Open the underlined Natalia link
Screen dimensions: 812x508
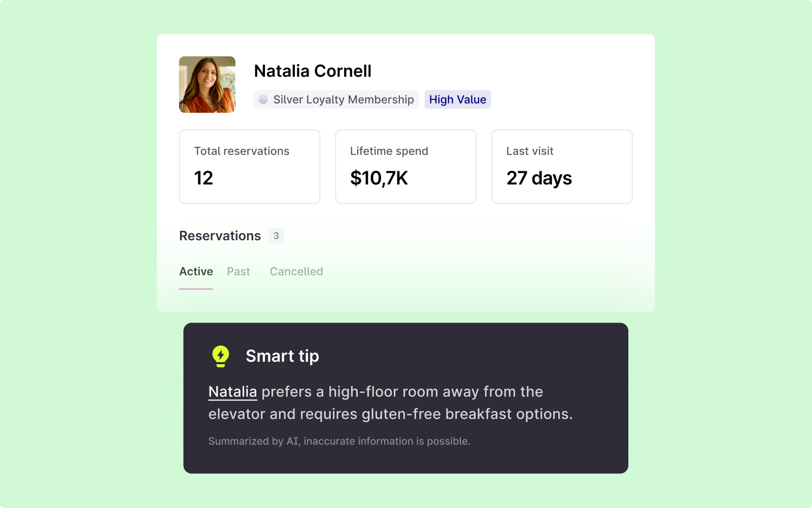[232, 392]
